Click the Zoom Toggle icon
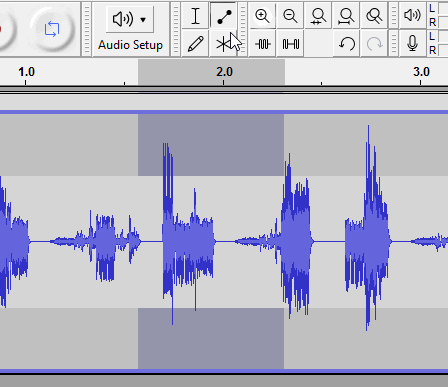Screen dimensions: 448x387 coord(374,16)
